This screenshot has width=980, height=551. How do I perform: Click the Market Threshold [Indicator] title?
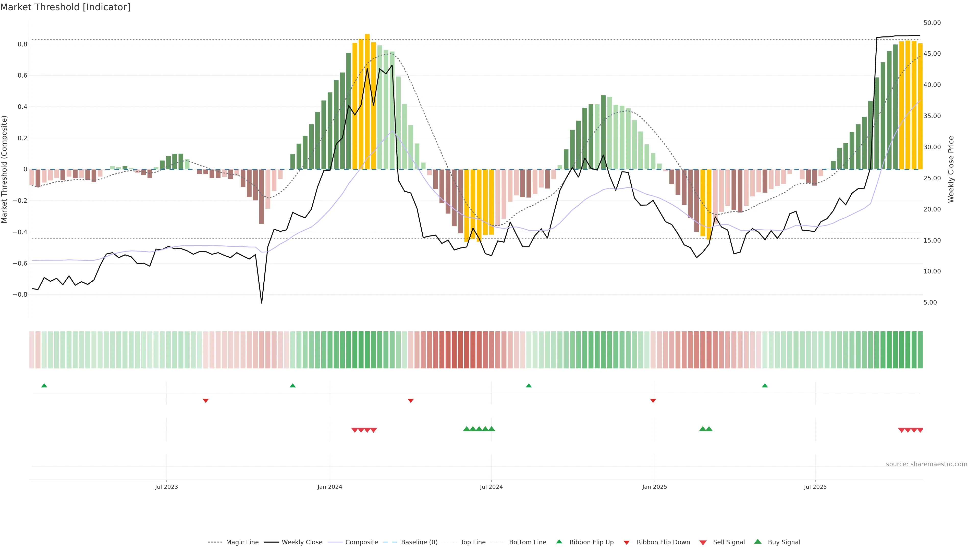[65, 7]
